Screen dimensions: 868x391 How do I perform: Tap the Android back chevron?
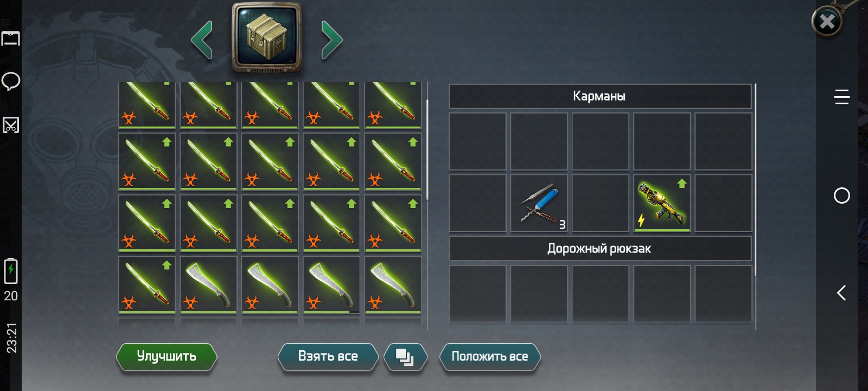pos(841,293)
